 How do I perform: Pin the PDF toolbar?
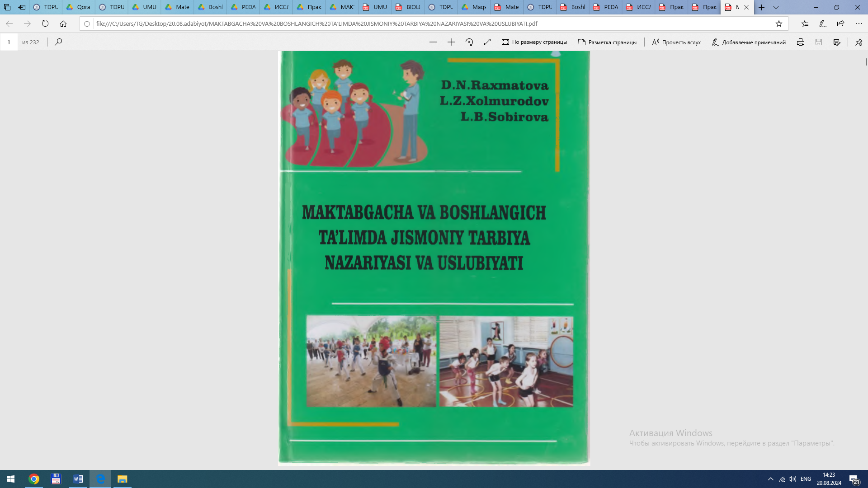tap(859, 42)
